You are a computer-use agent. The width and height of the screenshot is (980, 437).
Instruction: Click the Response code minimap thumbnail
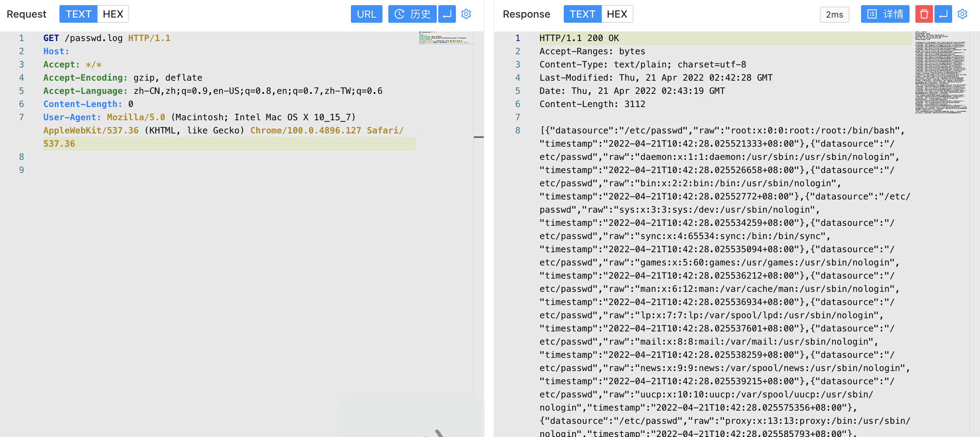(x=941, y=72)
